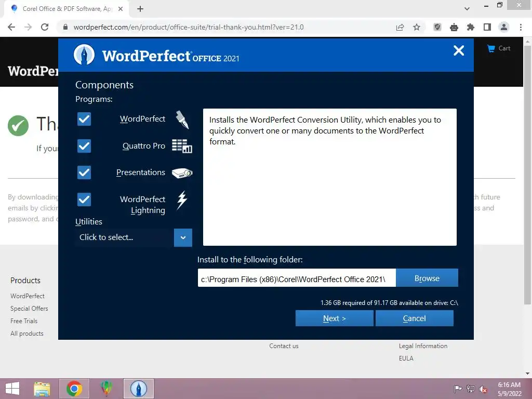Go back in Chrome
Image resolution: width=532 pixels, height=399 pixels.
(11, 27)
